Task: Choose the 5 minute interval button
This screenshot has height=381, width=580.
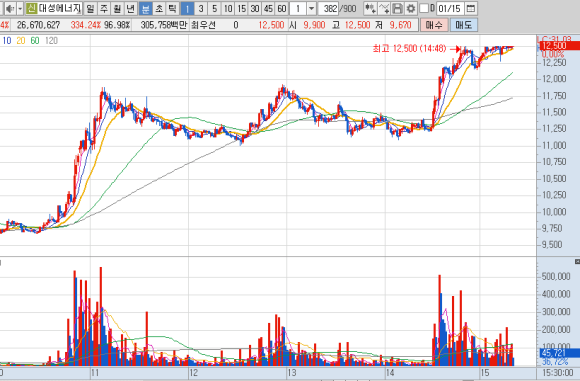Action: pyautogui.click(x=215, y=8)
